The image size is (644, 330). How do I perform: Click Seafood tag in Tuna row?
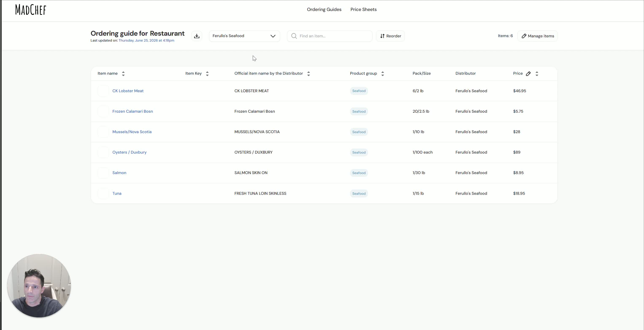pyautogui.click(x=359, y=193)
